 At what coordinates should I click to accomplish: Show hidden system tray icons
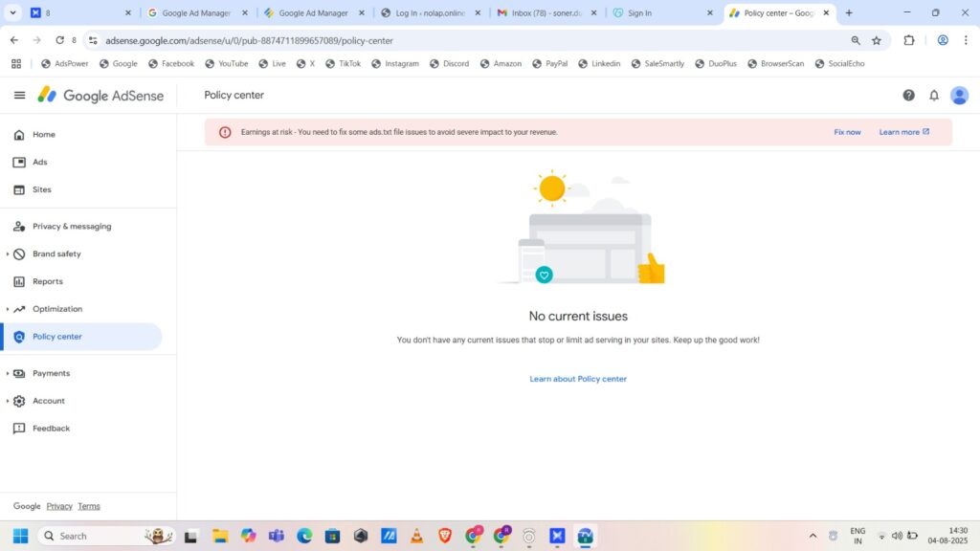(813, 536)
